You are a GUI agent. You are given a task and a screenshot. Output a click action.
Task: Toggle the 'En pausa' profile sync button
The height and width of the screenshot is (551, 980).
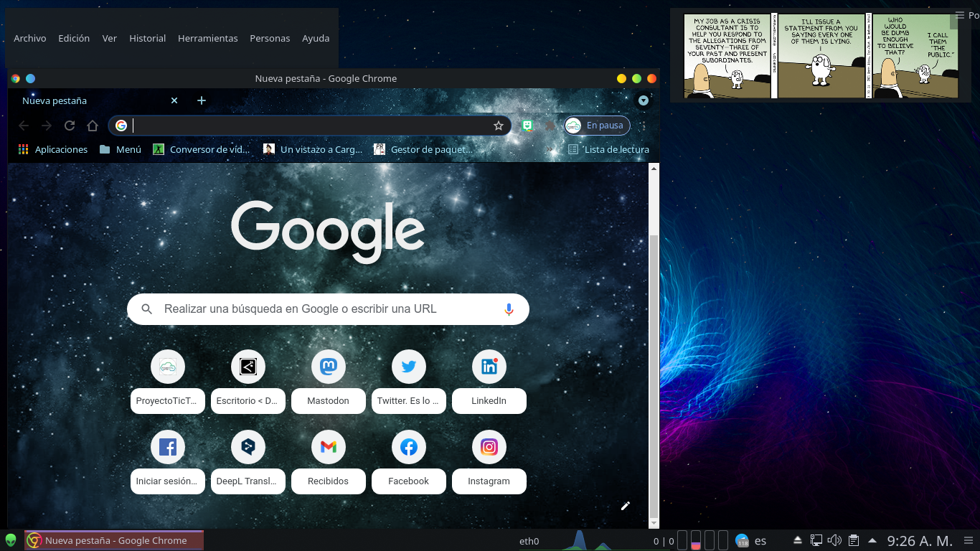coord(597,126)
